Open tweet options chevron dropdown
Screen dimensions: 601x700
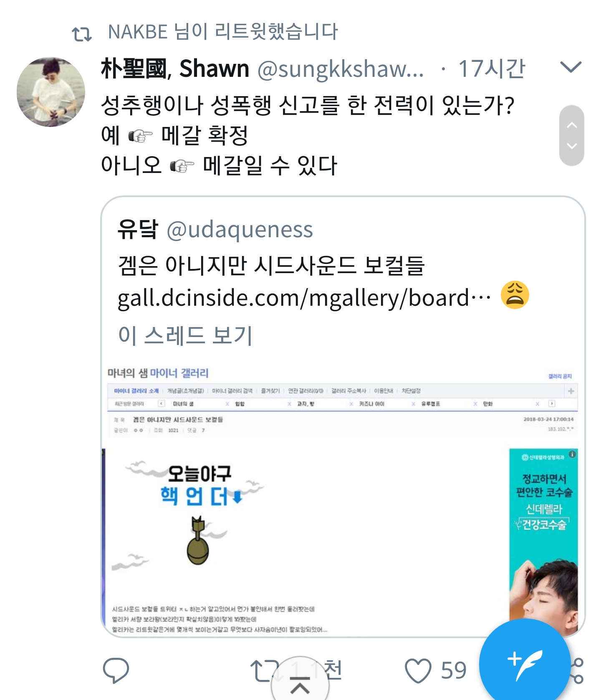coord(571,67)
